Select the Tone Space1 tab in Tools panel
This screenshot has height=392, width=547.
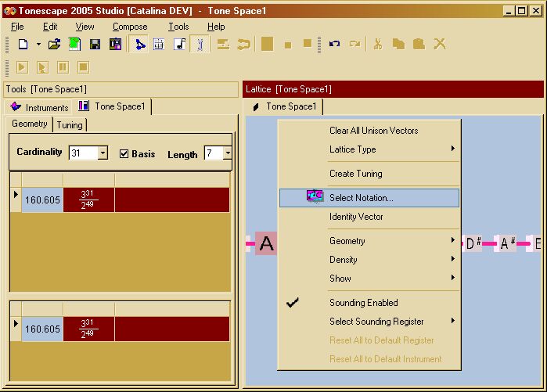pos(113,106)
